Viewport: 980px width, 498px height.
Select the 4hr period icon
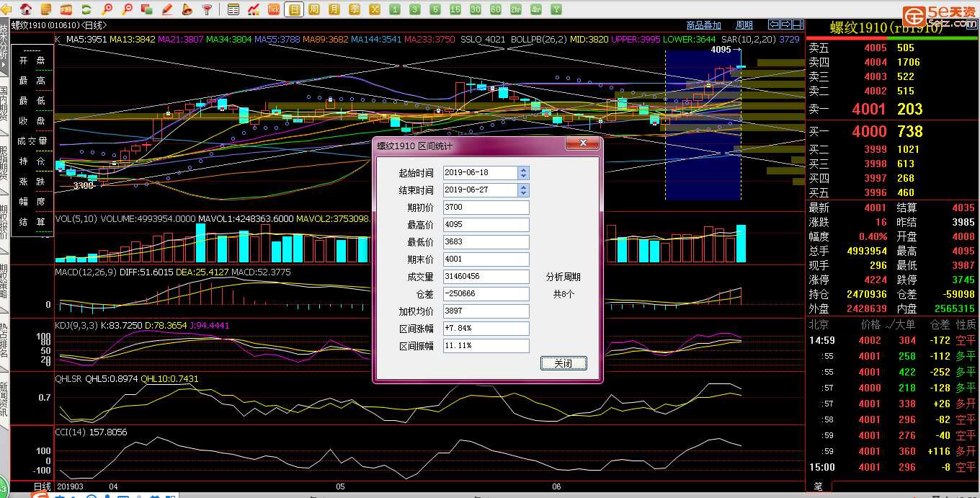536,9
